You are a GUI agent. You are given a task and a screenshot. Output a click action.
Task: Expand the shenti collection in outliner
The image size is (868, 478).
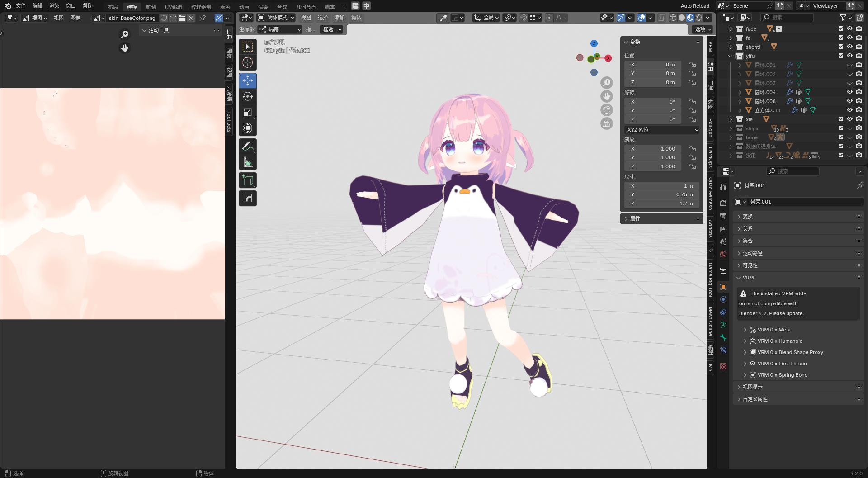coord(731,47)
